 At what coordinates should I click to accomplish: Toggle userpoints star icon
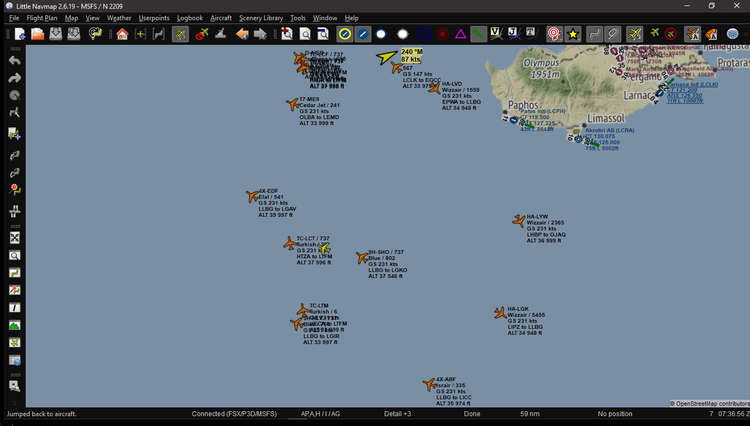(573, 34)
